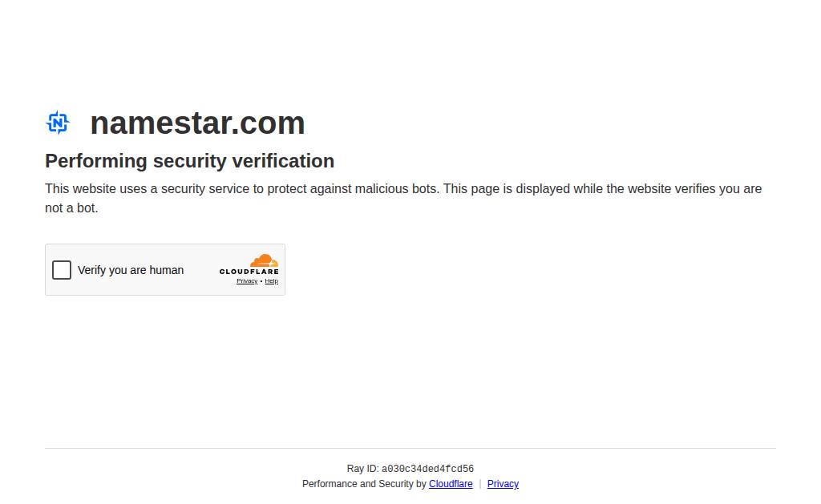The height and width of the screenshot is (504, 821).
Task: Click the malicious bots description paragraph
Action: click(x=403, y=199)
